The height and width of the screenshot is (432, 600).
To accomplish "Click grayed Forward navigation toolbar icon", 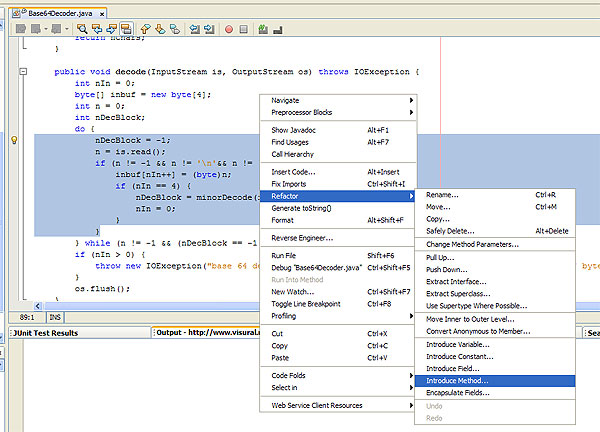I will 56,29.
